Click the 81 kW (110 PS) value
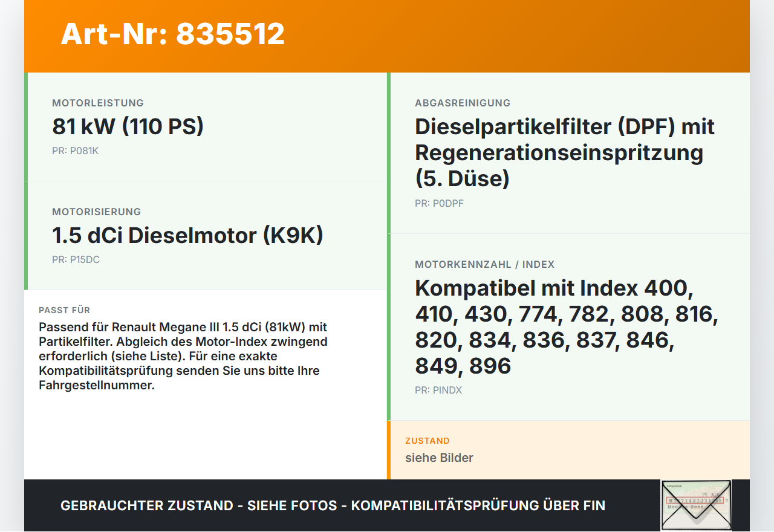This screenshot has height=532, width=774. pyautogui.click(x=128, y=126)
